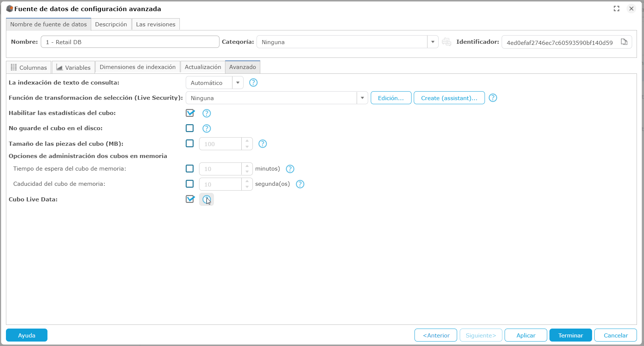Check 'Tamaño de las piezas del cubo' checkbox
Screen dimensions: 644x346
point(190,144)
